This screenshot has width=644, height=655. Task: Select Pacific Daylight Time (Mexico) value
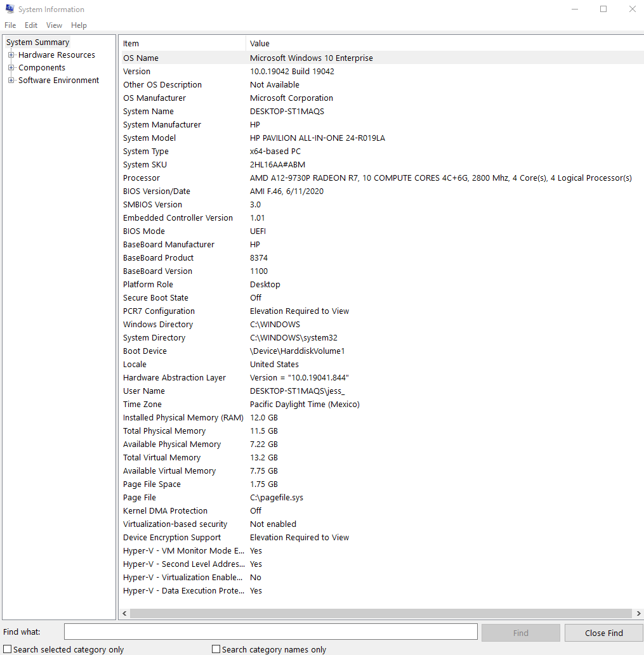pyautogui.click(x=305, y=405)
